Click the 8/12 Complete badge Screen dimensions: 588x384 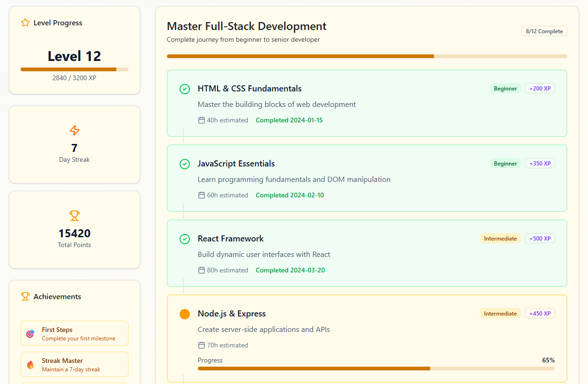pos(544,31)
